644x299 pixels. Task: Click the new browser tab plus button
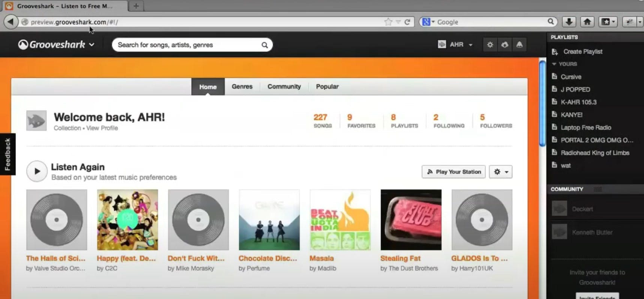coord(136,6)
